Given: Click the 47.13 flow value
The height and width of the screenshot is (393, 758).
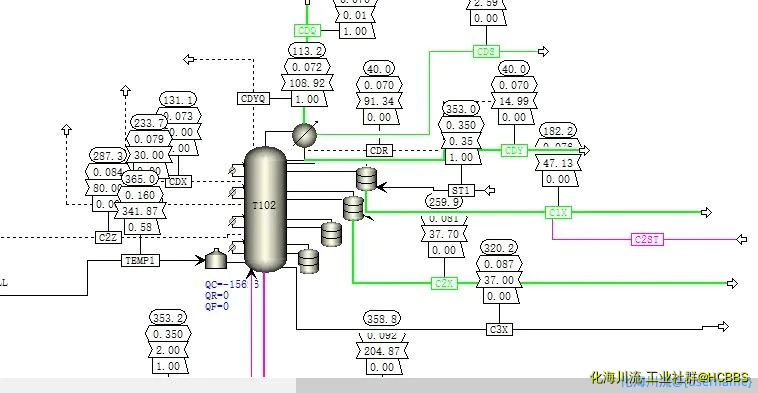Looking at the screenshot, I should point(558,163).
